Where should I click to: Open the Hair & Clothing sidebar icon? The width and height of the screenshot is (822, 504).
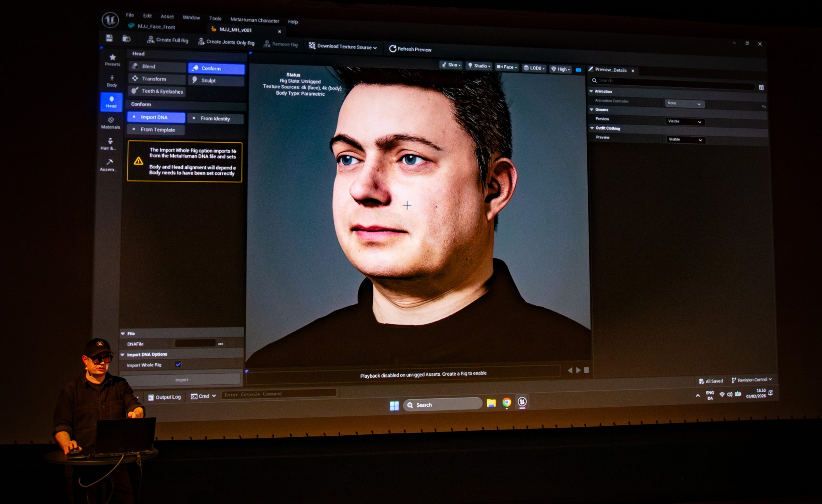[110, 143]
